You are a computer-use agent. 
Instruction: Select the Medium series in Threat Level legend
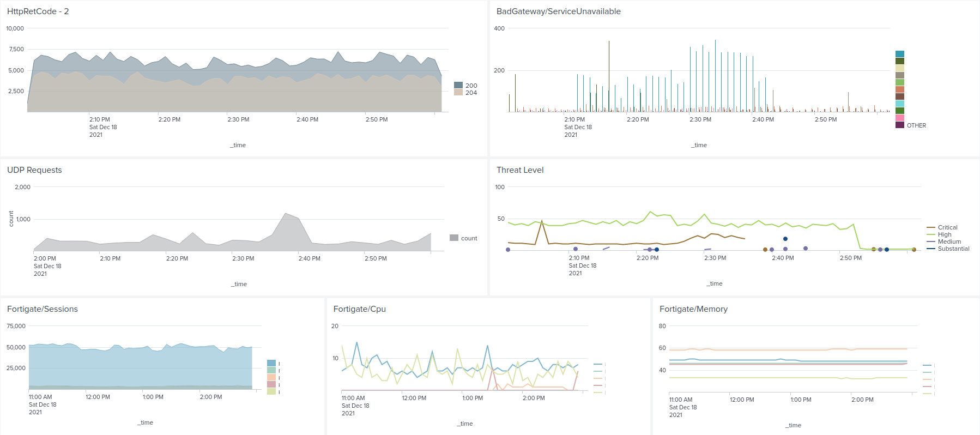[944, 241]
